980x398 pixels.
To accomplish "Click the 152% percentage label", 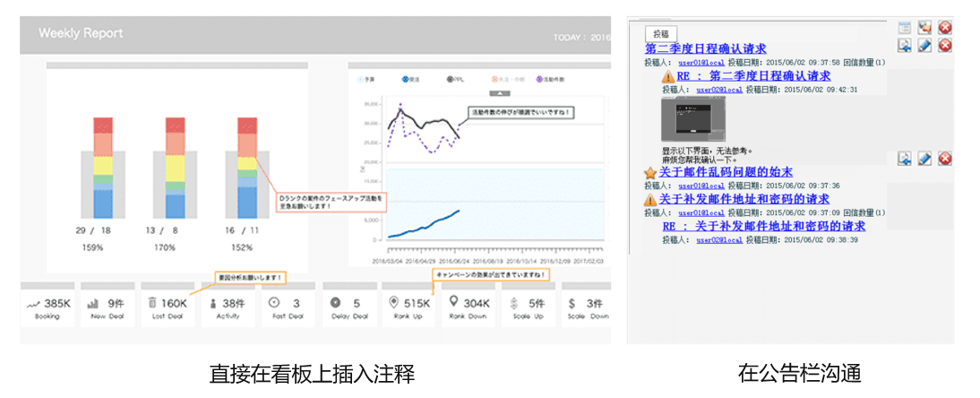I will click(241, 247).
